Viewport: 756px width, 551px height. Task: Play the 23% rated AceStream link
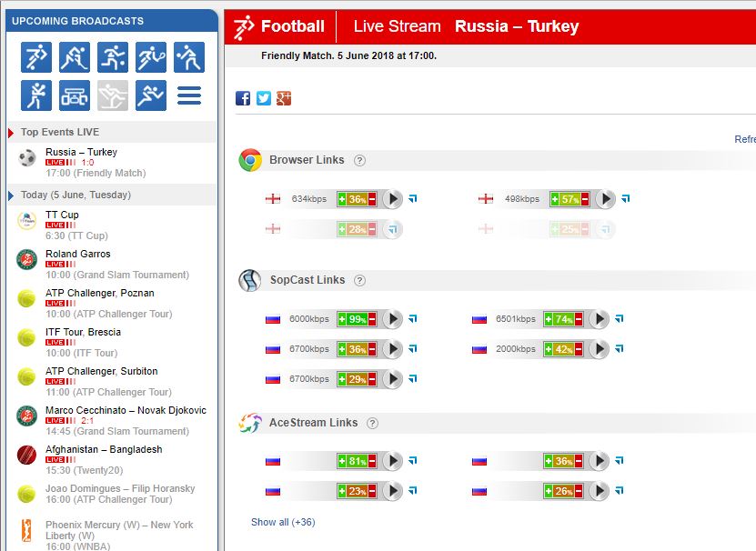pos(393,491)
